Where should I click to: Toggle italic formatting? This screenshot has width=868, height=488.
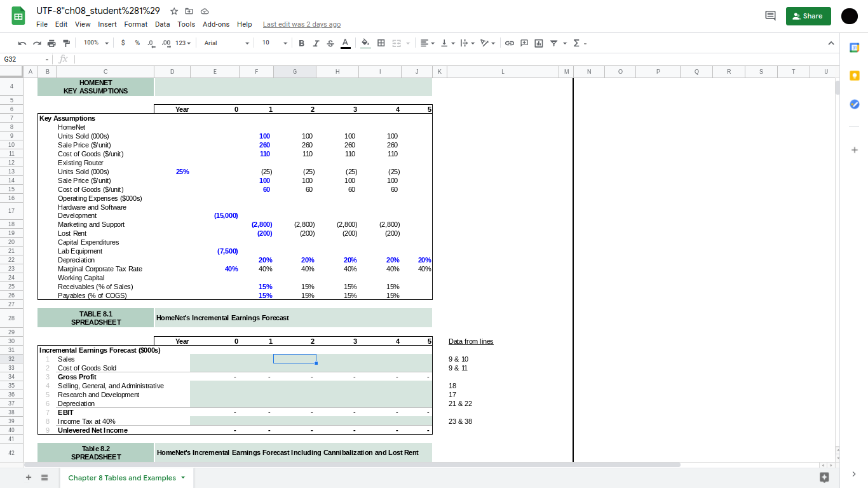tap(316, 43)
